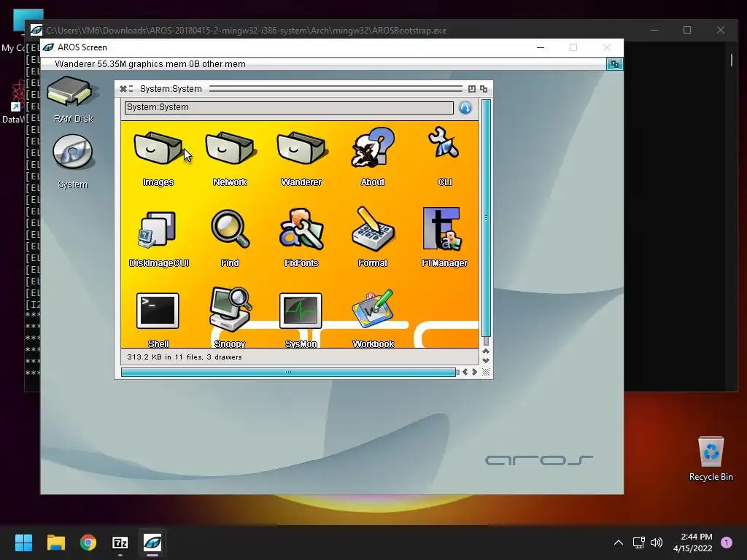
Task: Show hidden system tray icons
Action: click(x=619, y=542)
